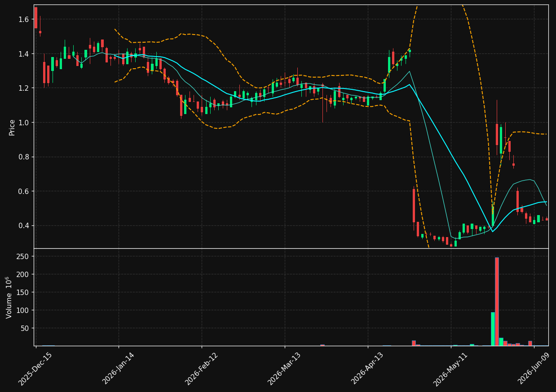This screenshot has width=556, height=392.
Task: Click the 1.0 price axis tick
Action: coord(24,123)
